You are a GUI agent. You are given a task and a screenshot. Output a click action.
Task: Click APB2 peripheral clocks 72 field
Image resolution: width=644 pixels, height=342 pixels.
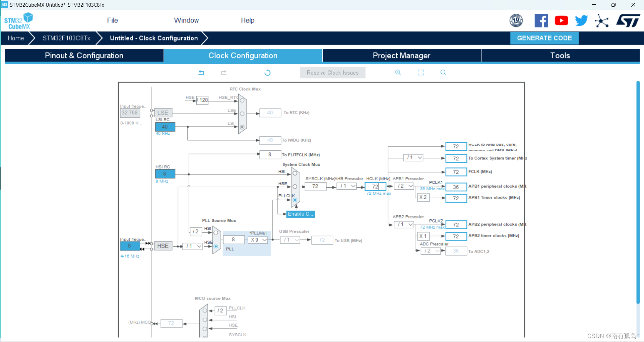click(456, 225)
